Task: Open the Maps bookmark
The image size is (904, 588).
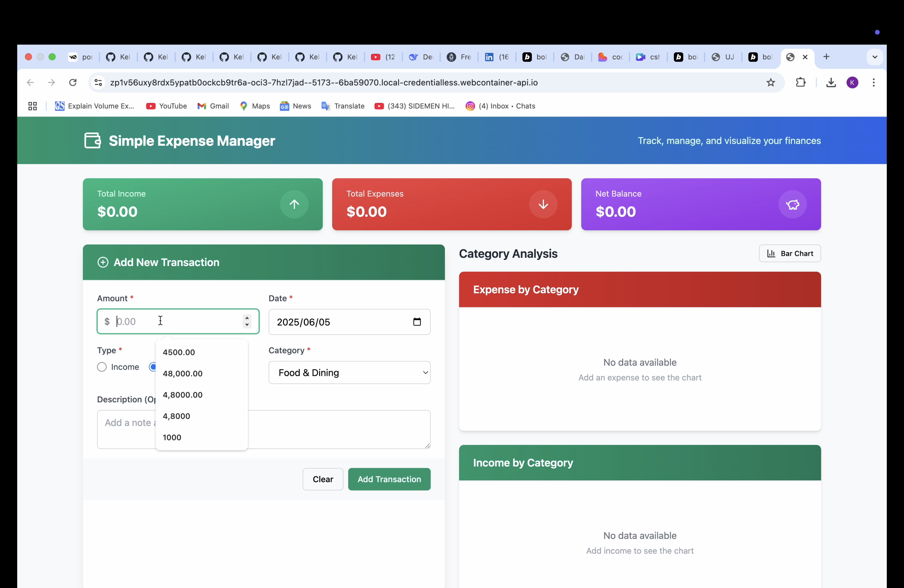Action: coord(255,106)
